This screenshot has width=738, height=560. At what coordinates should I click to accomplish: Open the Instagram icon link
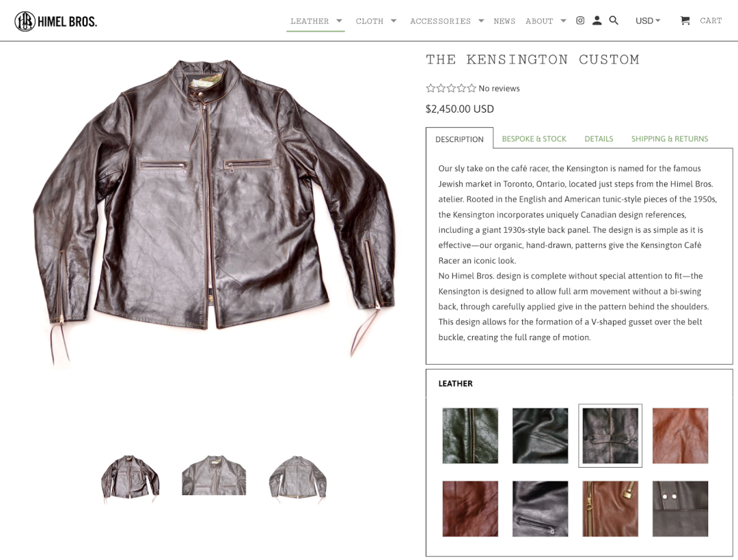tap(580, 20)
